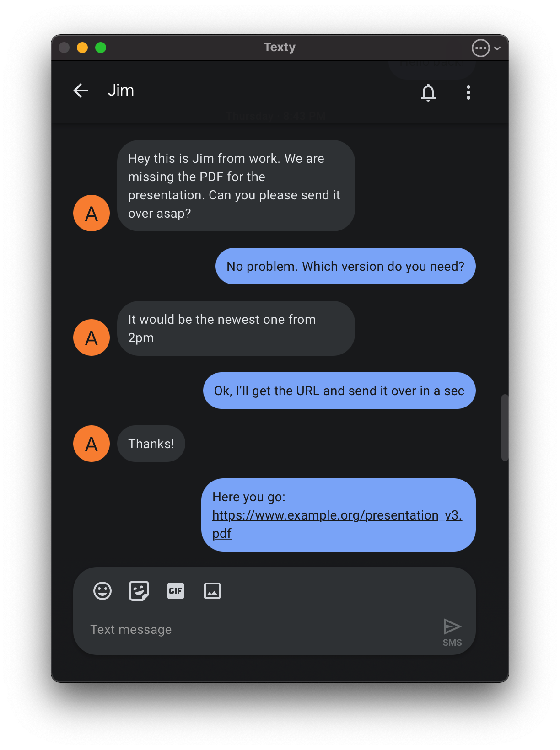Go back using the arrow icon

(x=81, y=91)
